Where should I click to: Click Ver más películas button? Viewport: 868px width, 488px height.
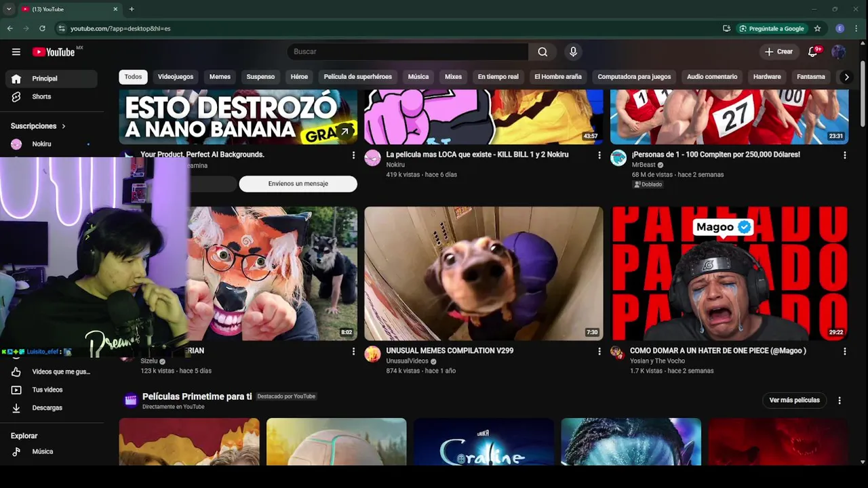[x=795, y=400]
